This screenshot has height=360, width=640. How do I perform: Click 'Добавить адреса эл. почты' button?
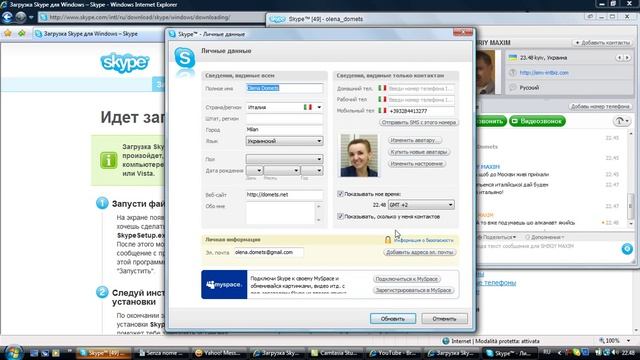pos(420,253)
